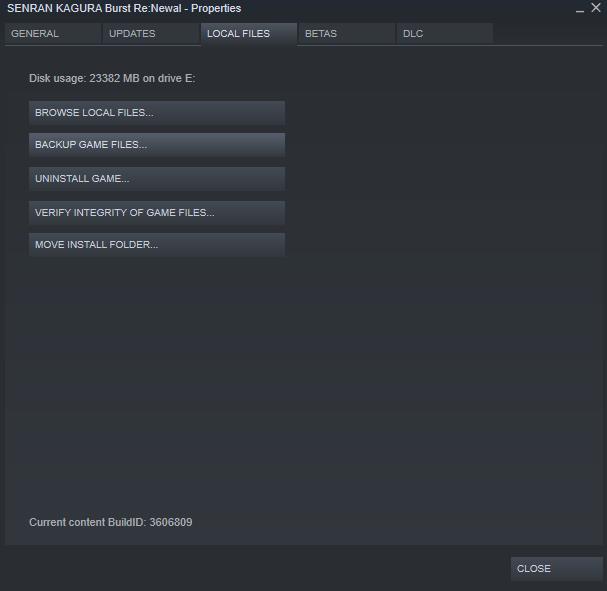Screen dimensions: 607x591
Task: Switch to the GENERAL tab
Action: tap(53, 34)
